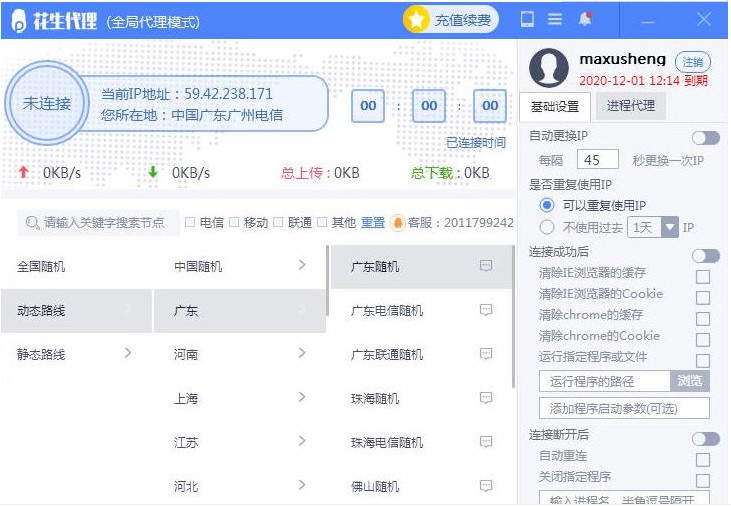Open the 1天 dropdown
This screenshot has width=731, height=506.
(653, 227)
